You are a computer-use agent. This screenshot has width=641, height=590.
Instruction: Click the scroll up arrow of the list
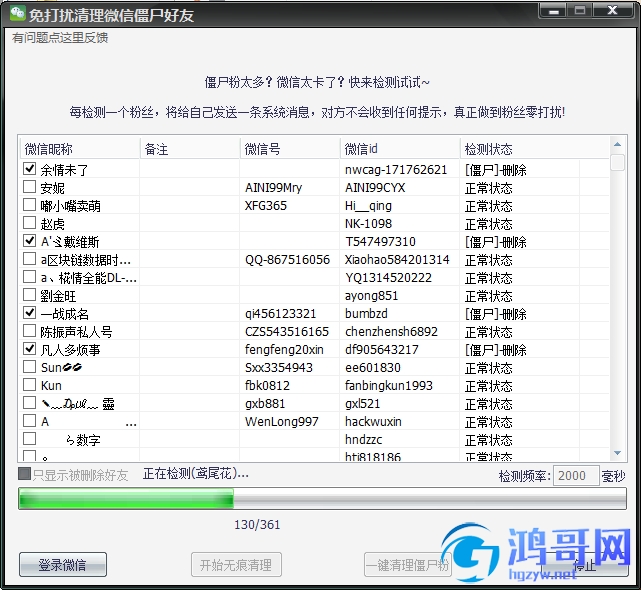[x=617, y=144]
